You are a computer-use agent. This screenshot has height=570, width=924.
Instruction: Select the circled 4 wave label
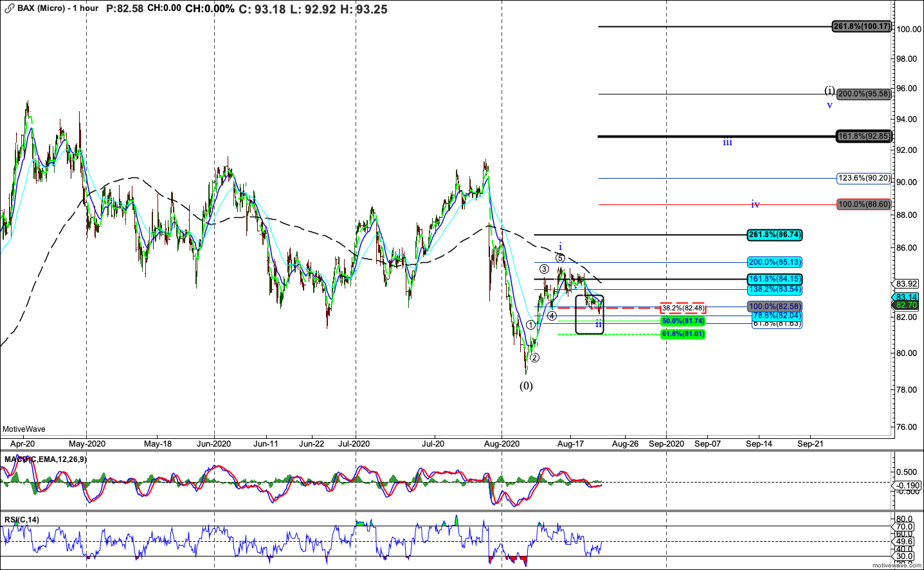pyautogui.click(x=552, y=316)
